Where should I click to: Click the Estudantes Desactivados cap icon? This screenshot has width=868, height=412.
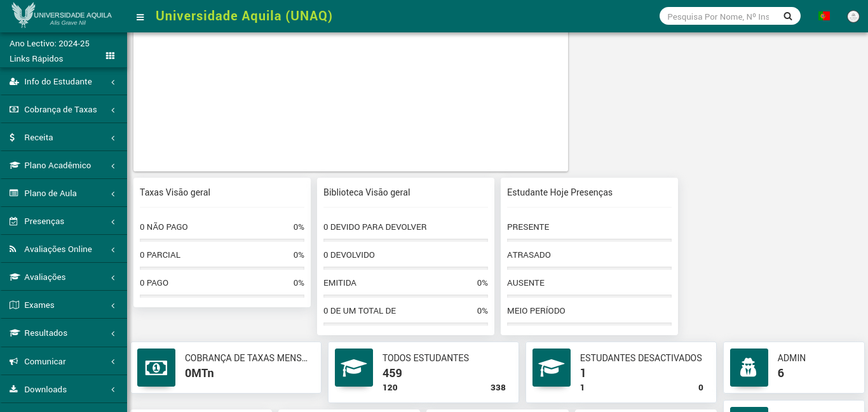[552, 368]
